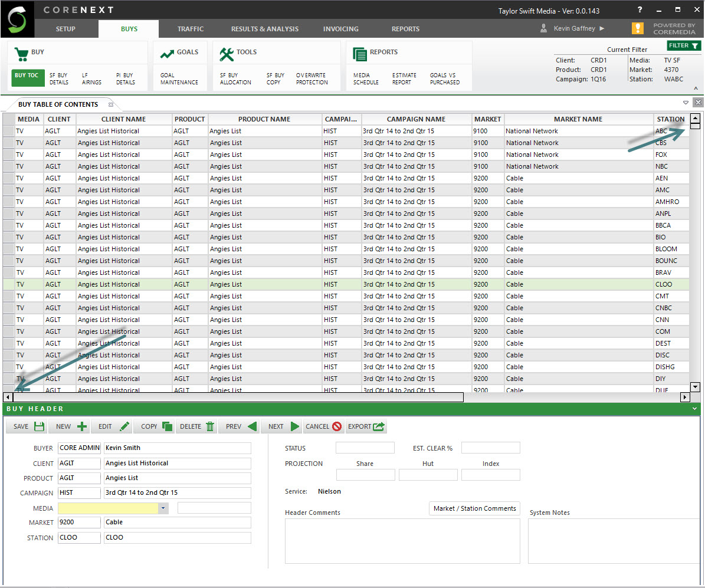Click the Edit pencil icon
The image size is (705, 588).
(x=124, y=426)
